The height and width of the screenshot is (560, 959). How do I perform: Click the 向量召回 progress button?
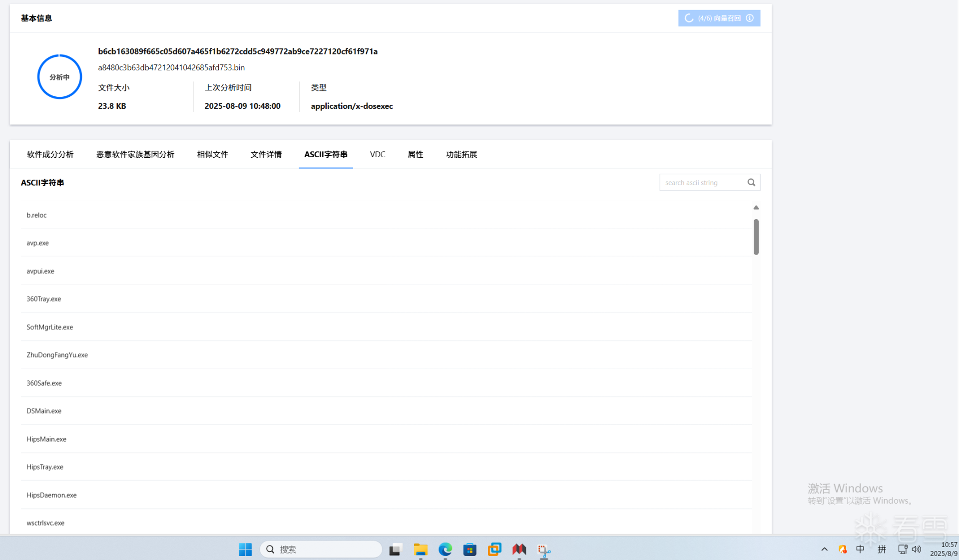[x=719, y=18]
